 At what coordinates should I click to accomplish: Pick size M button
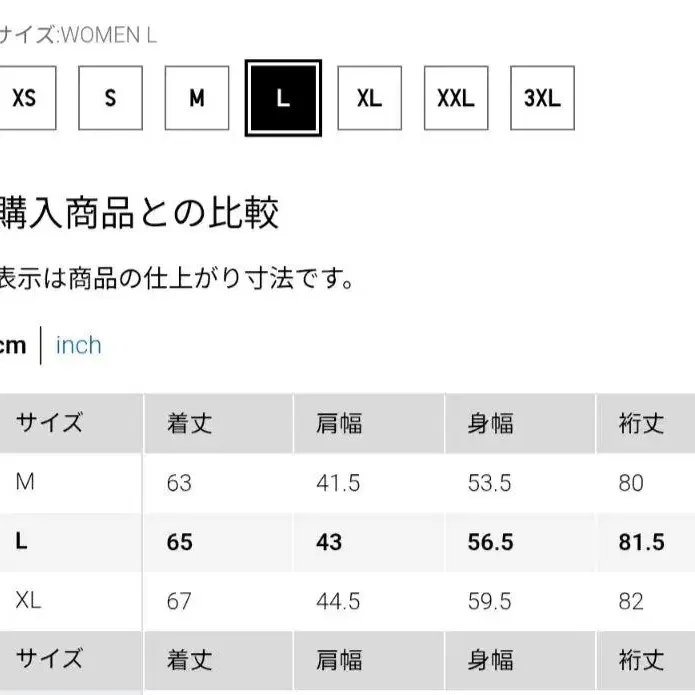point(197,98)
